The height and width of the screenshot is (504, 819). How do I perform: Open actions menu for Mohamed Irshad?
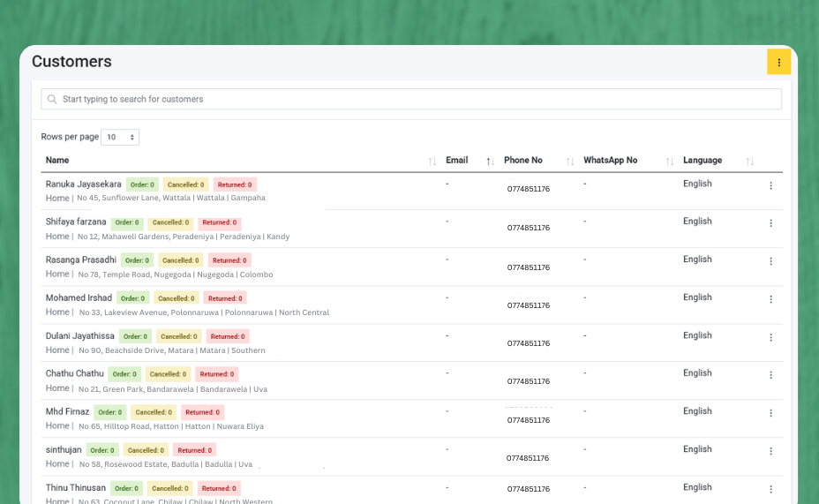coord(770,299)
